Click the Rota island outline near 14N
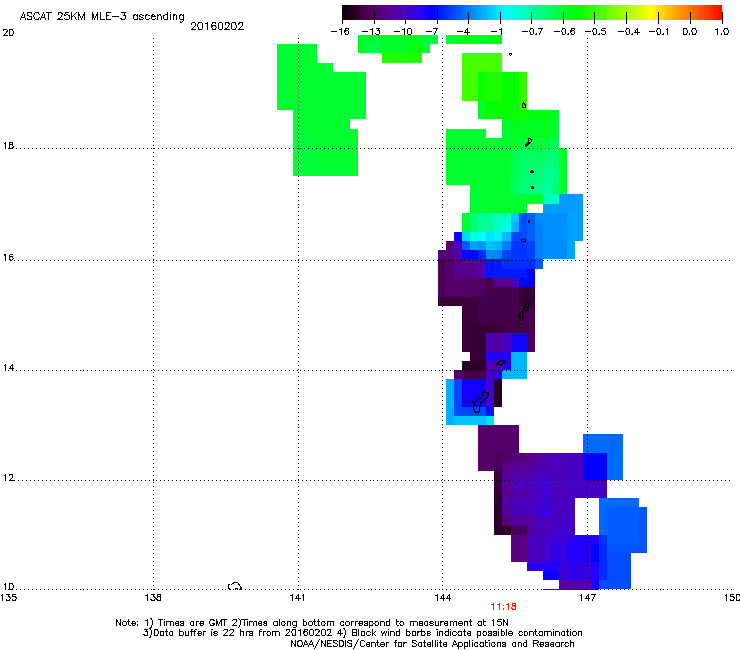This screenshot has height=650, width=740. pos(501,363)
